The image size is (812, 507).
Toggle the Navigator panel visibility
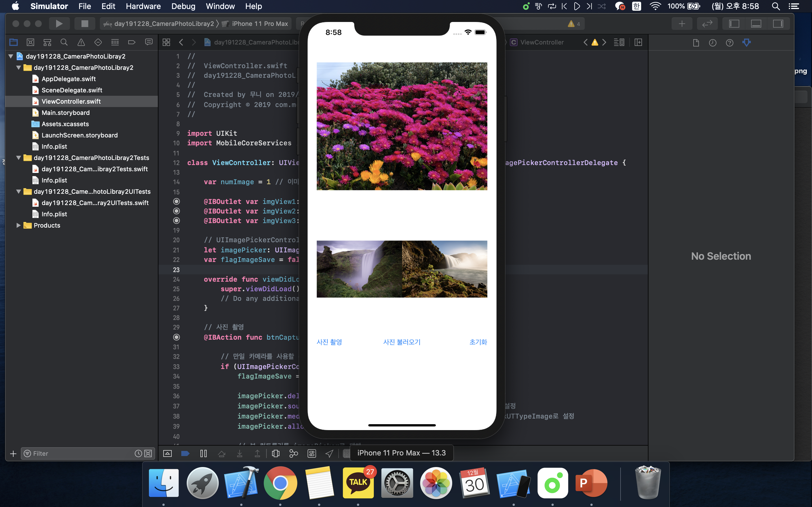[734, 24]
